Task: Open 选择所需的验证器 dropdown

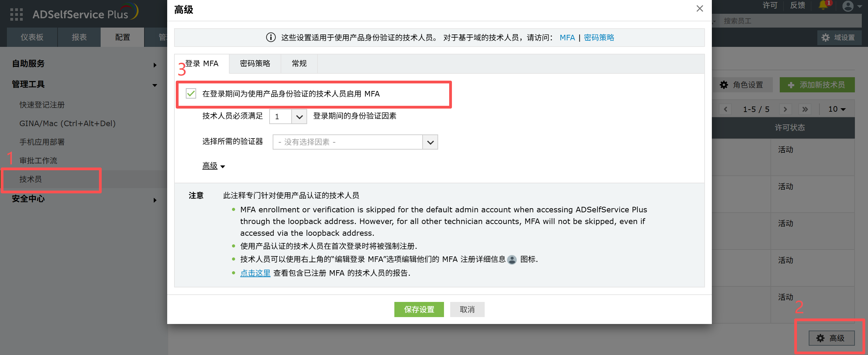Action: click(x=430, y=142)
